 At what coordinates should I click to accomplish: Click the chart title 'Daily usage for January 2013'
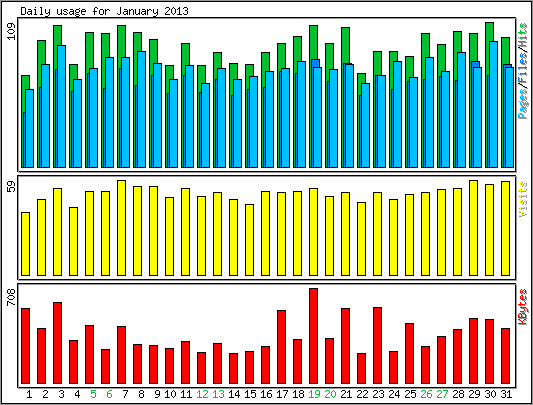point(104,11)
